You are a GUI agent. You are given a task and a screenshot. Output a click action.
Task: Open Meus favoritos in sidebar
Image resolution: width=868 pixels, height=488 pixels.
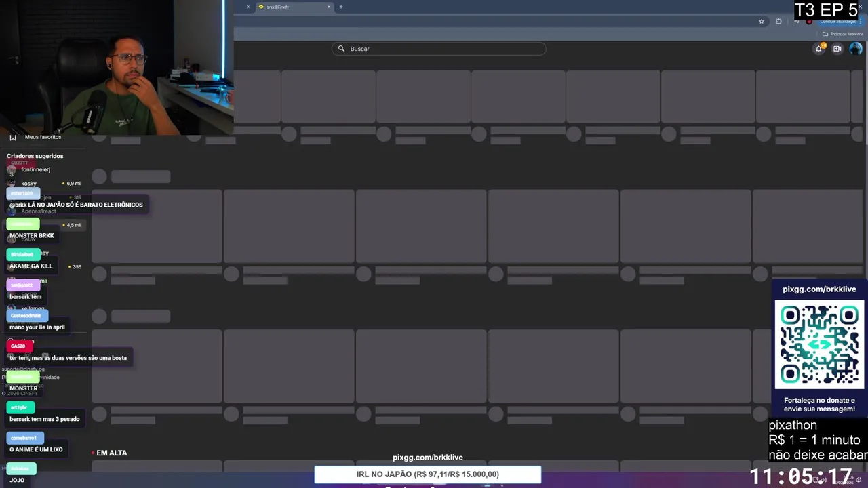43,137
